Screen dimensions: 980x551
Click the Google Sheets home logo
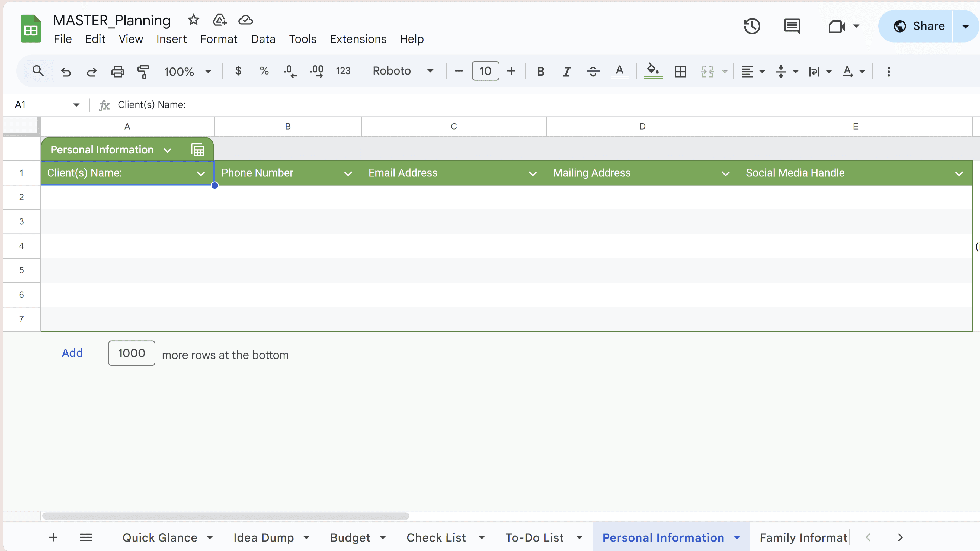(x=31, y=28)
